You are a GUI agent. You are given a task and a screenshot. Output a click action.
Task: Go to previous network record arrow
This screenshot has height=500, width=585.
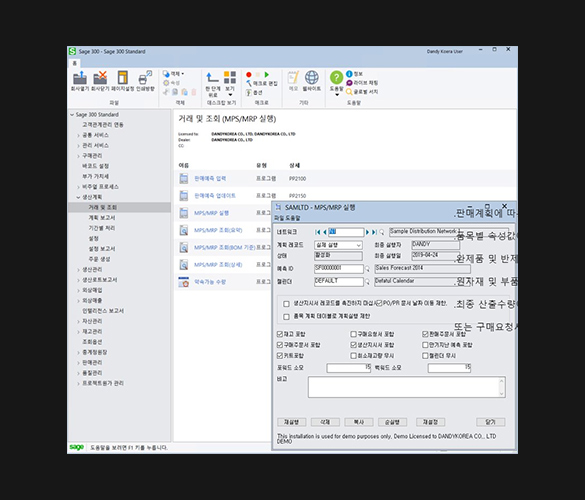click(324, 232)
